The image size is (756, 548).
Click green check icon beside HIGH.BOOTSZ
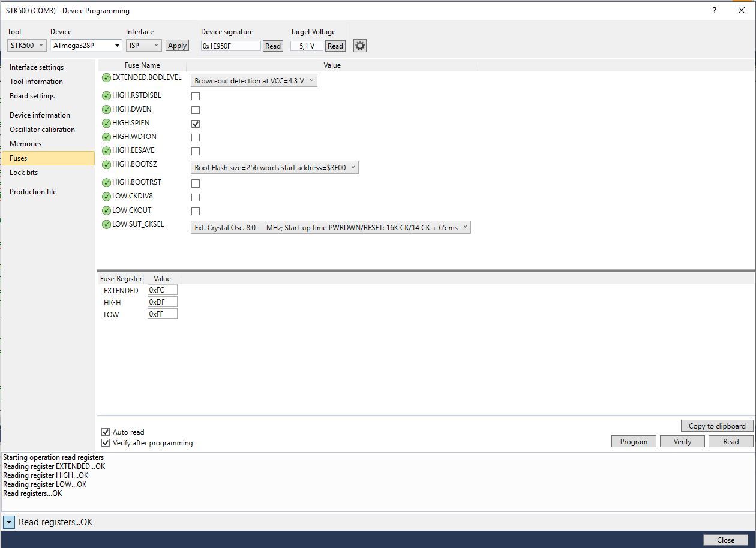point(106,164)
